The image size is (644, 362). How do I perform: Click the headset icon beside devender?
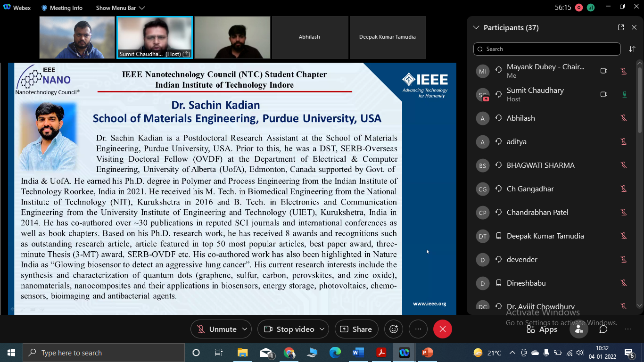coord(499,259)
